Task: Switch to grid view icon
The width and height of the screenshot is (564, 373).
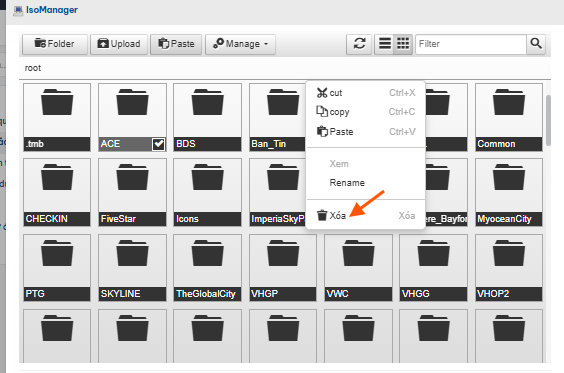Action: coord(403,44)
